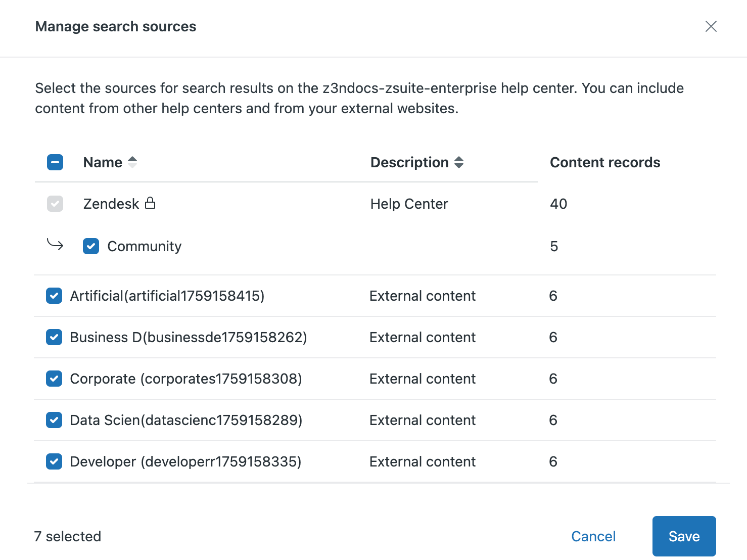Close the Manage search sources dialog
Screen dimensions: 747x560
coord(711,26)
